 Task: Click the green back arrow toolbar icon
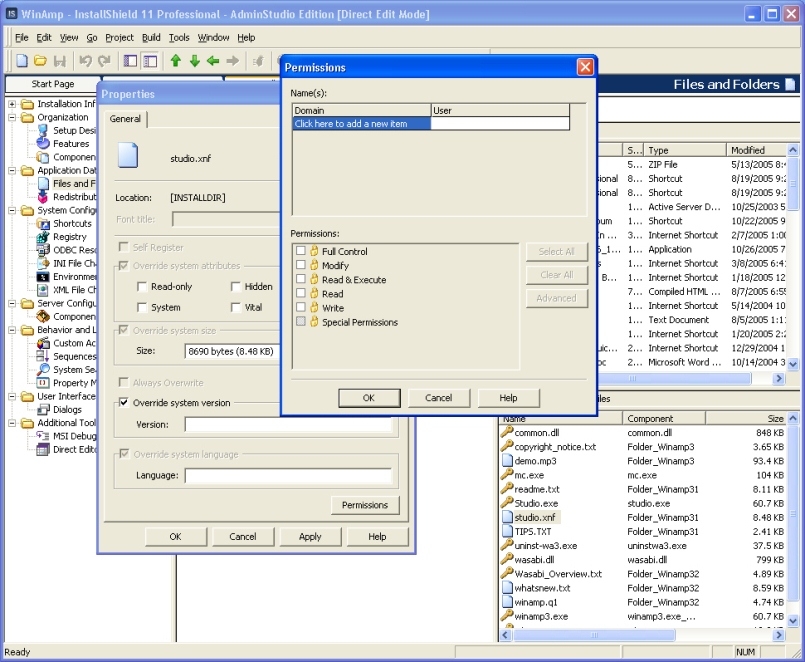click(213, 61)
